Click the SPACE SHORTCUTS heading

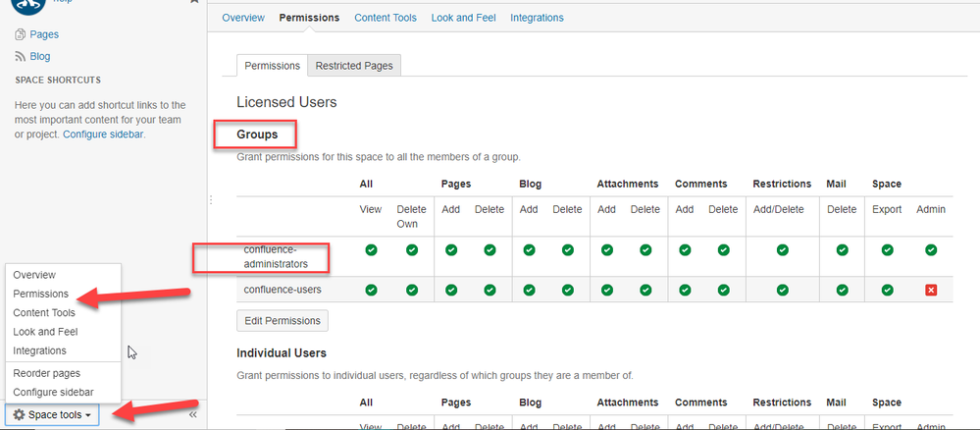pyautogui.click(x=58, y=81)
